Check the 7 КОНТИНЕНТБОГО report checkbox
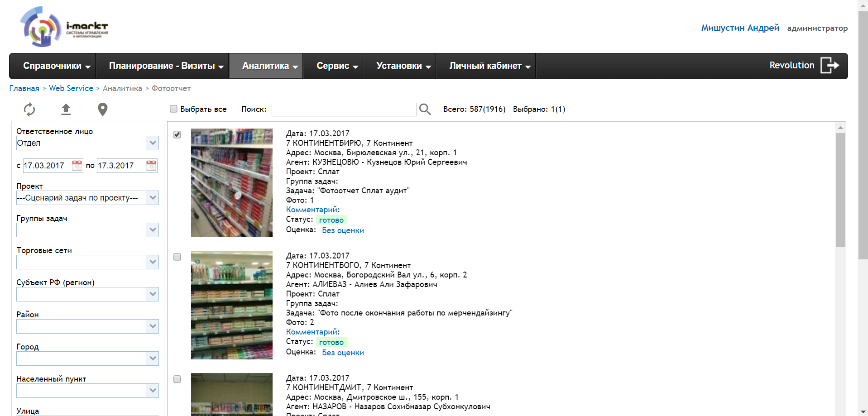The image size is (868, 416). pos(177,257)
